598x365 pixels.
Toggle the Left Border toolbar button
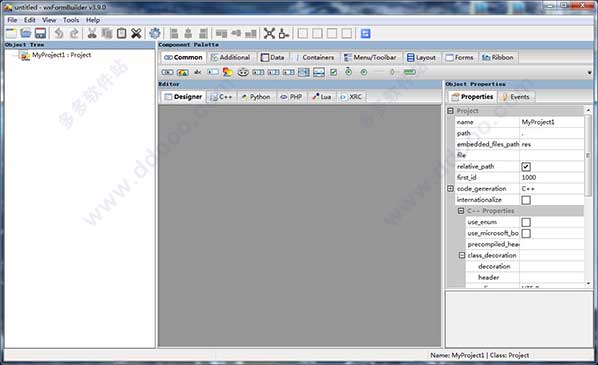tap(302, 33)
